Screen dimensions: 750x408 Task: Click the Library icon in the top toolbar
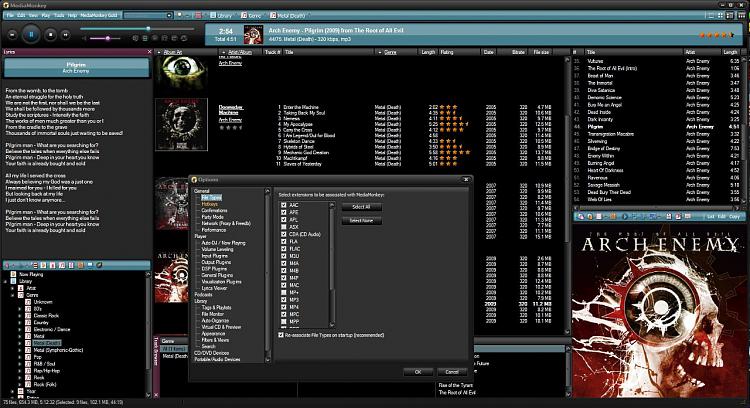click(x=213, y=15)
